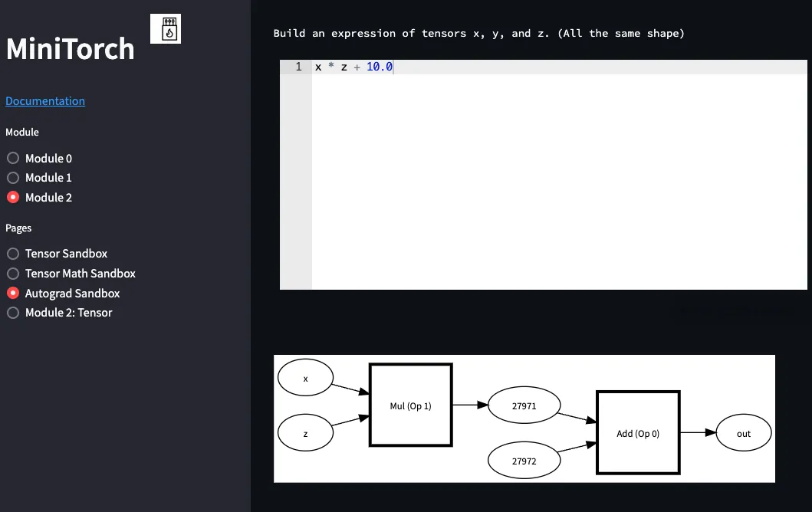Screen dimensions: 812x512
Task: Select the Add (Op 0) graph box
Action: (x=638, y=433)
